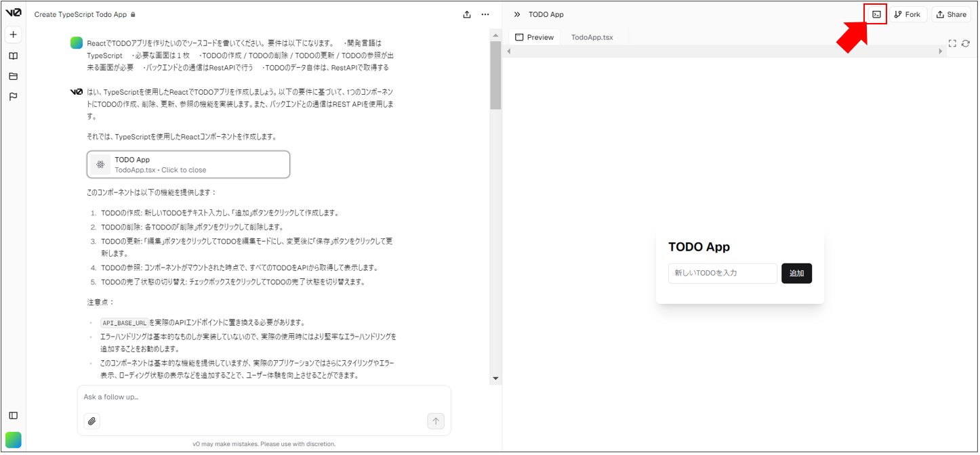Switch to the TodoApp.tsx tab
This screenshot has height=455, width=980.
pos(592,37)
